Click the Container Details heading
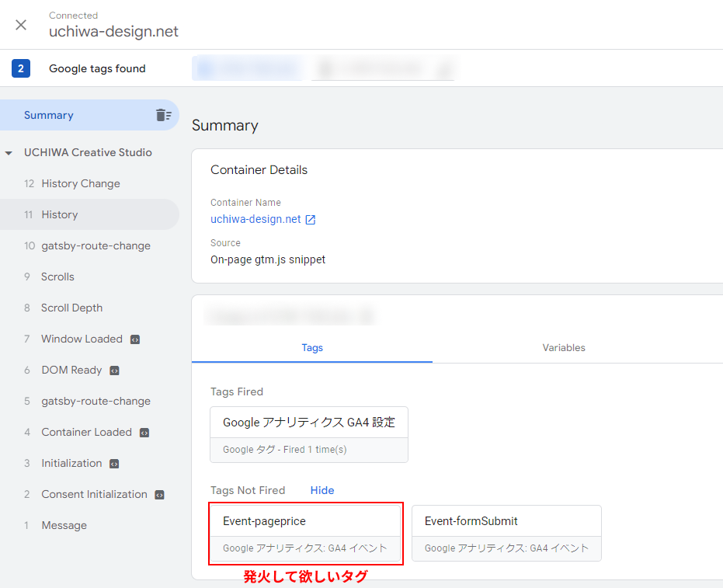Viewport: 723px width, 588px height. coord(259,169)
